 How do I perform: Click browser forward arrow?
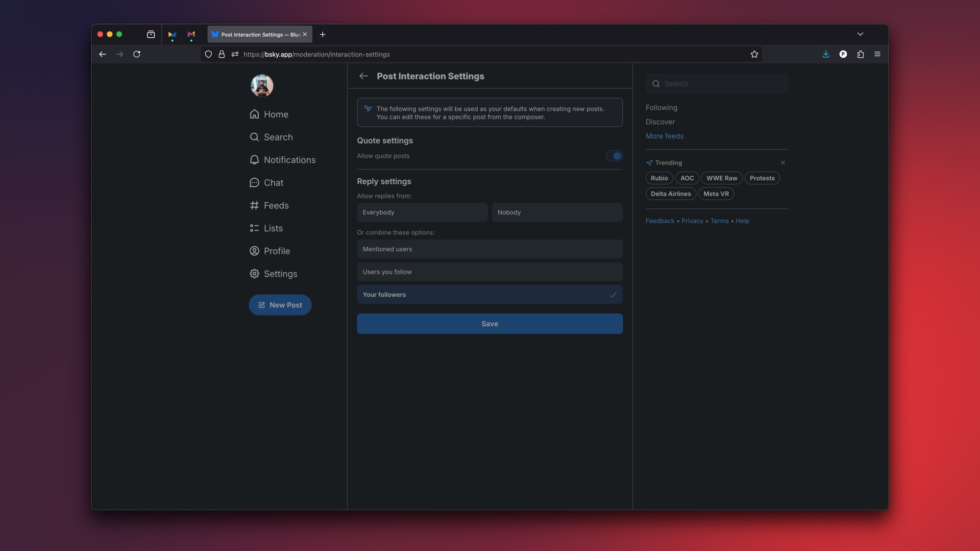120,54
